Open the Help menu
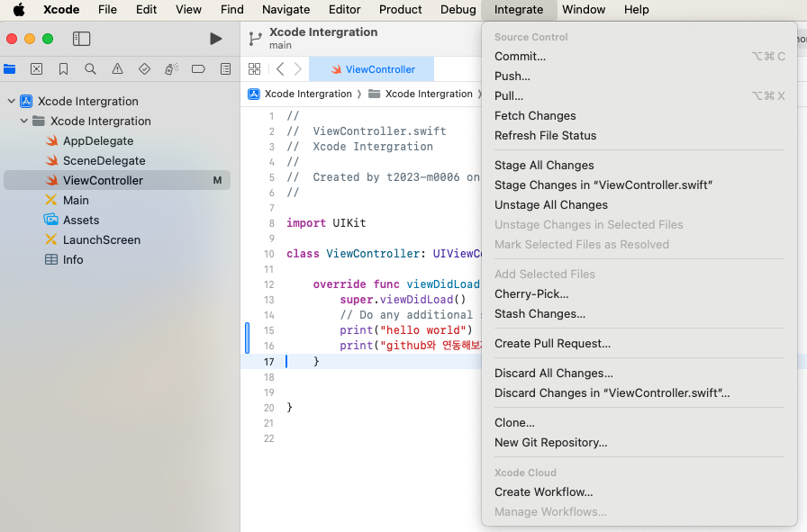This screenshot has width=807, height=532. 636,9
